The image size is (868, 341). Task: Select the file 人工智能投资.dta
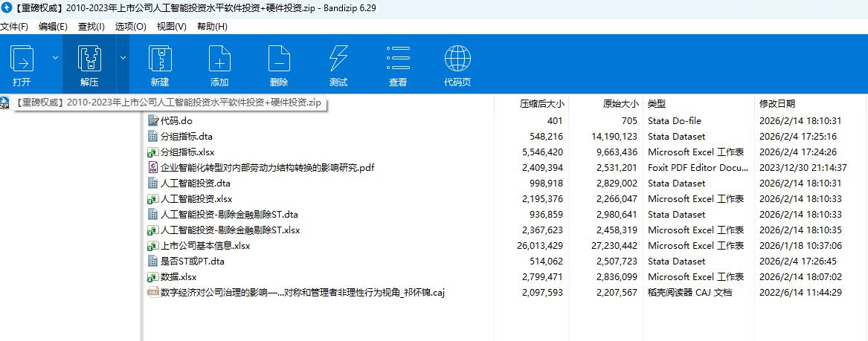[196, 183]
